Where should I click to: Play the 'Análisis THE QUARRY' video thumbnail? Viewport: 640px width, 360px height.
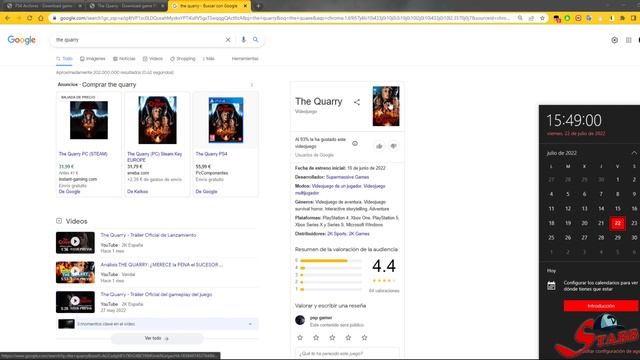[75, 272]
